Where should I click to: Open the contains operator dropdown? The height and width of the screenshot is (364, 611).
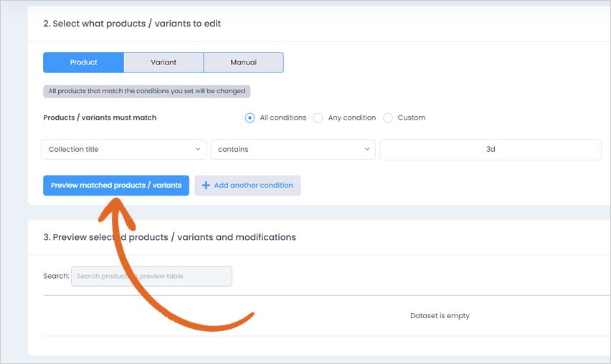click(x=293, y=150)
